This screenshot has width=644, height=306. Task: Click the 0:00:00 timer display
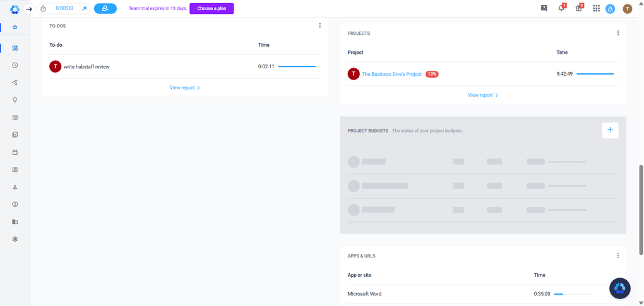(64, 8)
